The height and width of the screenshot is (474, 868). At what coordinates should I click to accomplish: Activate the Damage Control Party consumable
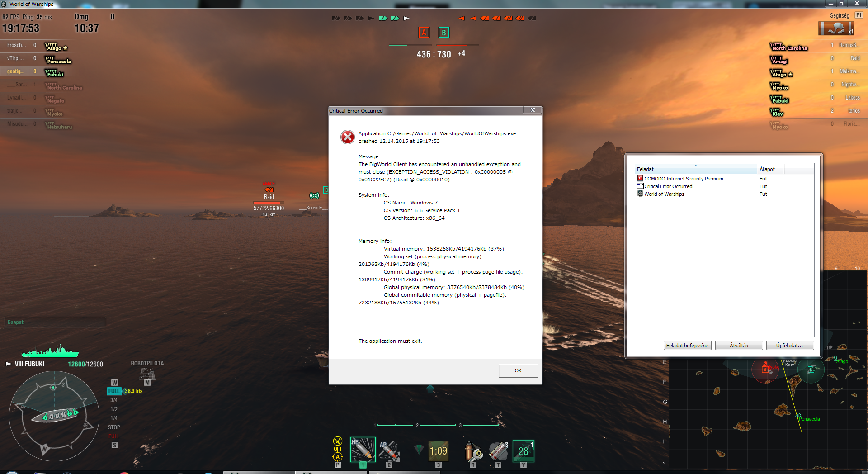coord(473,451)
